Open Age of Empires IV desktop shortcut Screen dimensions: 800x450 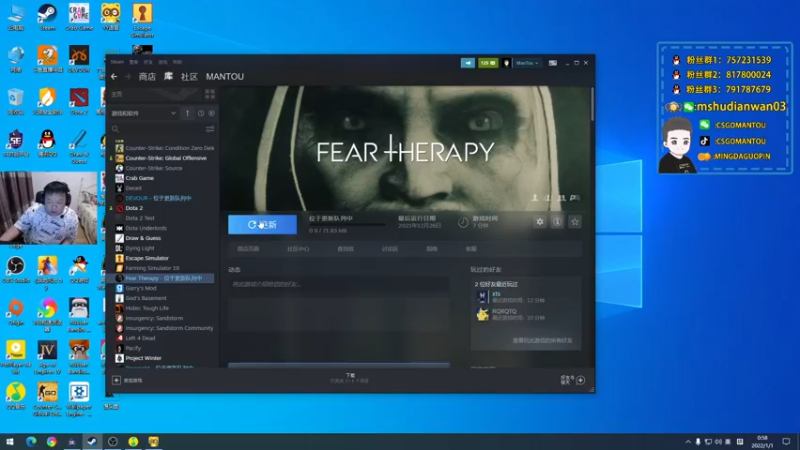click(x=47, y=358)
